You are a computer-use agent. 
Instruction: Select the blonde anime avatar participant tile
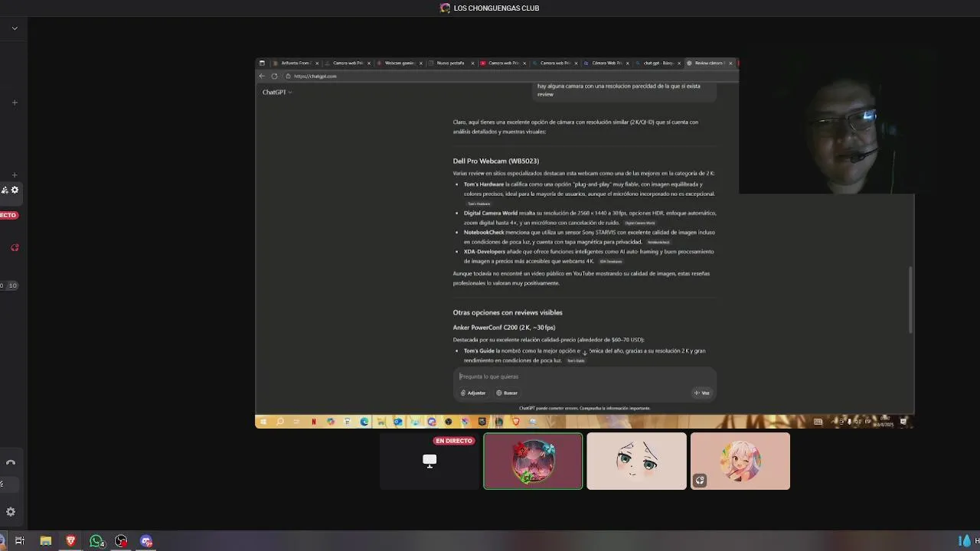740,461
